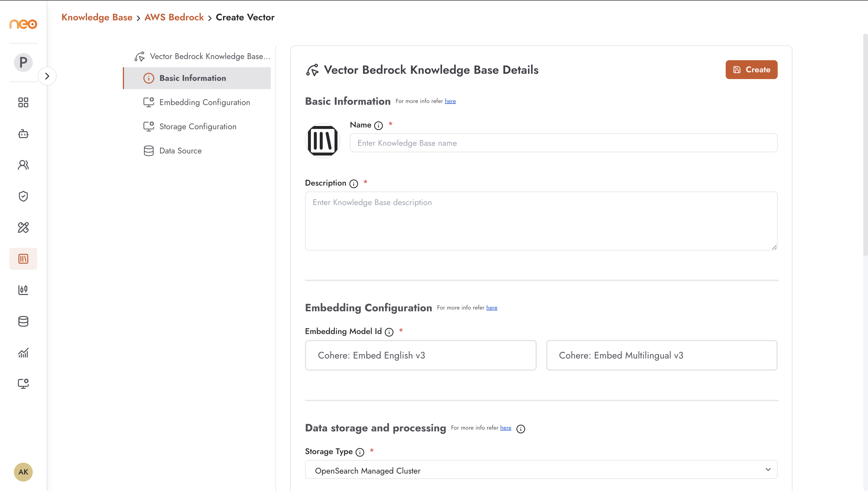Click the Create Vector breadcrumb text
868x491 pixels.
pyautogui.click(x=245, y=17)
